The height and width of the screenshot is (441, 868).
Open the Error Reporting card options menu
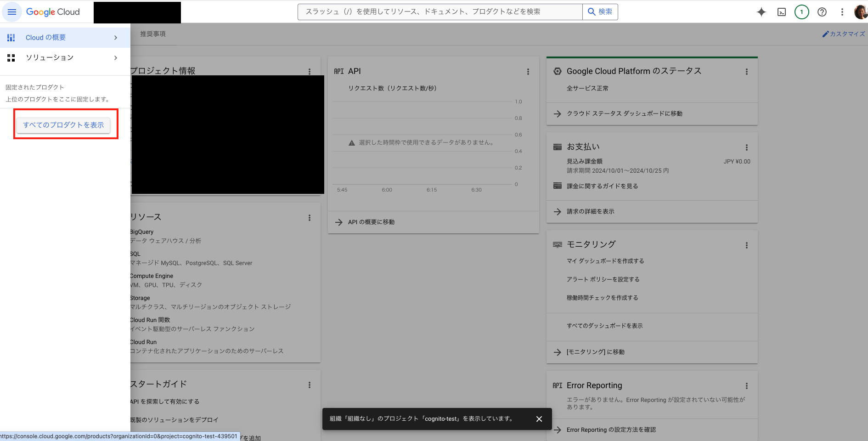pos(747,386)
